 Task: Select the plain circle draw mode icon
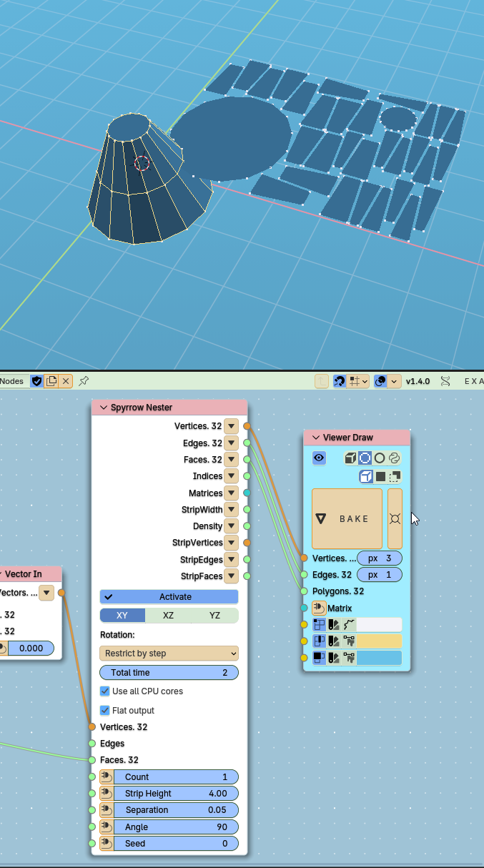[380, 458]
